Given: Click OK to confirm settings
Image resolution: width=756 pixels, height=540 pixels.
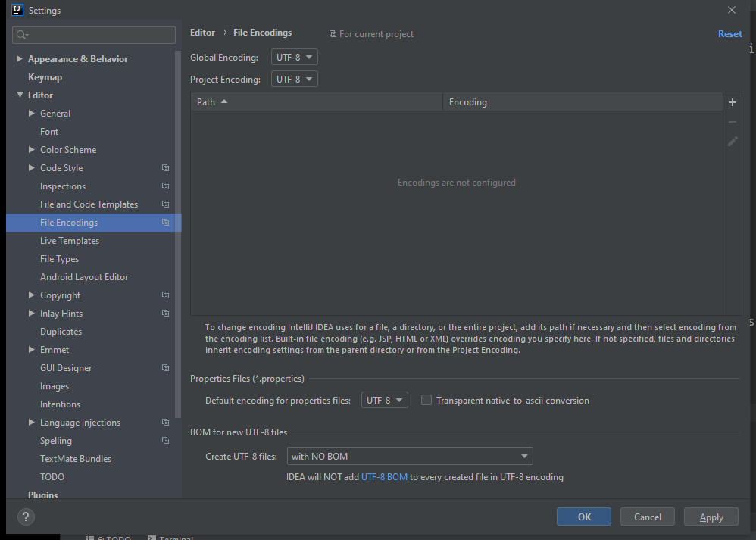Looking at the screenshot, I should pyautogui.click(x=584, y=517).
